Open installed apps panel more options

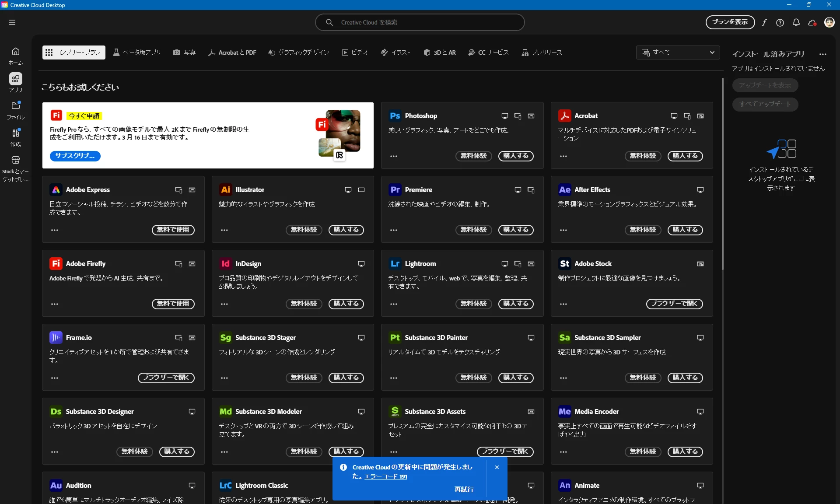tap(823, 54)
